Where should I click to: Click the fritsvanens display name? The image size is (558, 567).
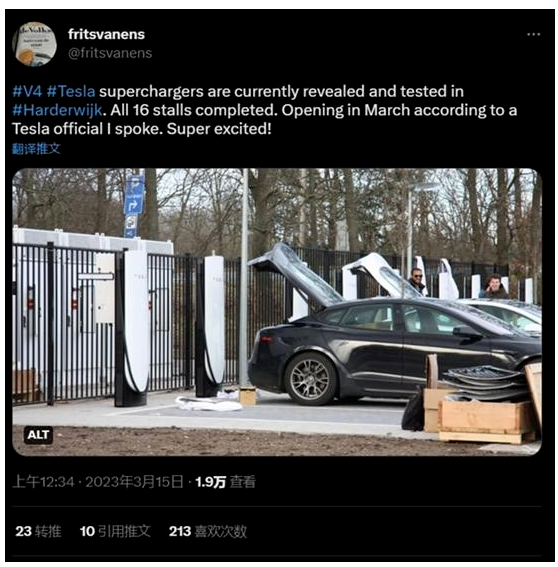coord(106,34)
